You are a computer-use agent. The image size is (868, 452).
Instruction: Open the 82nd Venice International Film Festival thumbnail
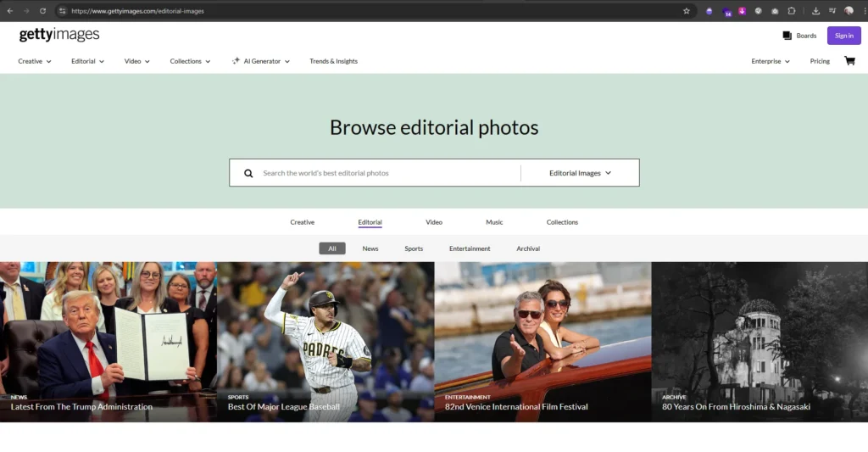click(x=542, y=341)
